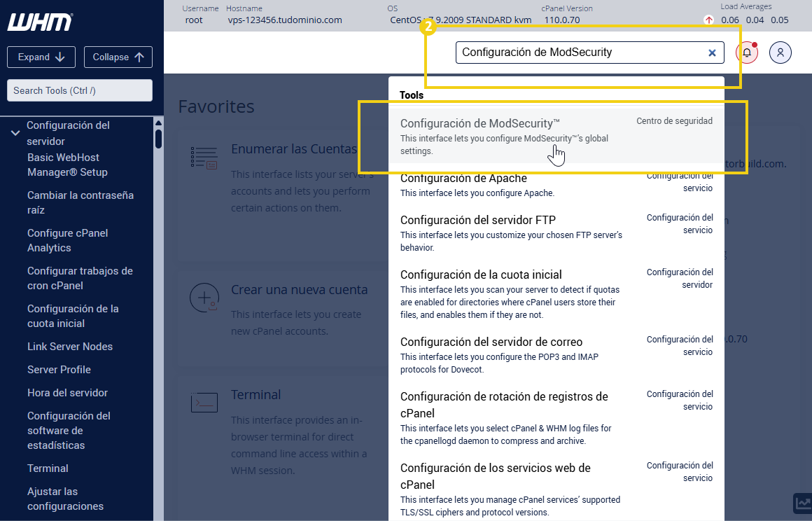This screenshot has height=521, width=812.
Task: Clear the search box with the X
Action: coord(712,53)
